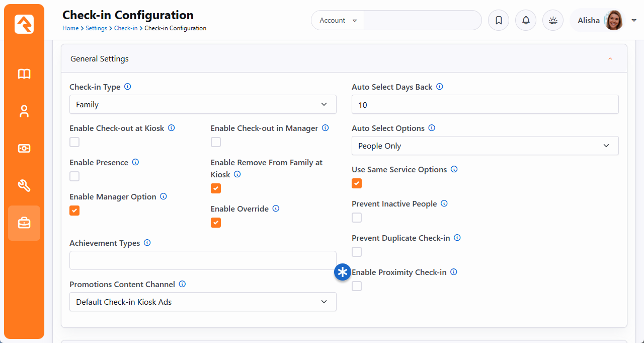
Task: Click the bookmark icon in header
Action: pyautogui.click(x=499, y=21)
